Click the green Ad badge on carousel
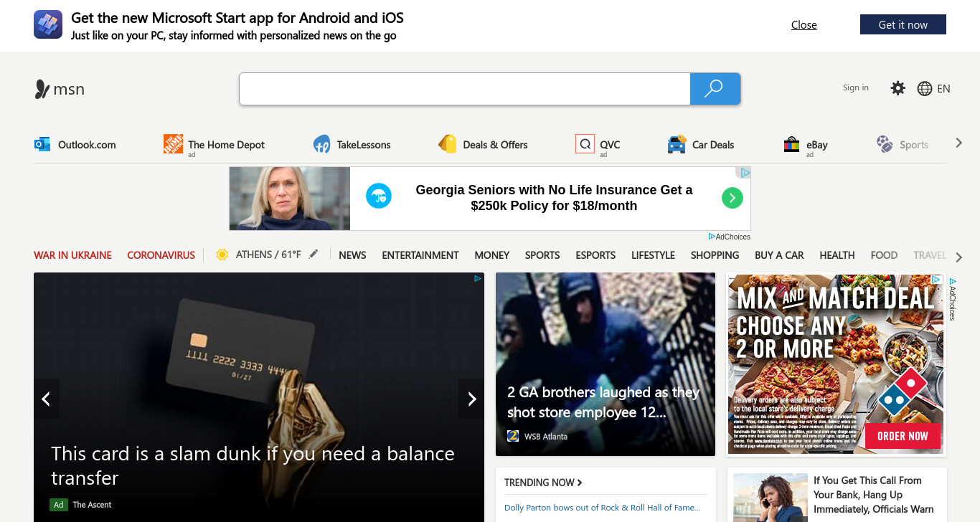 [x=59, y=505]
